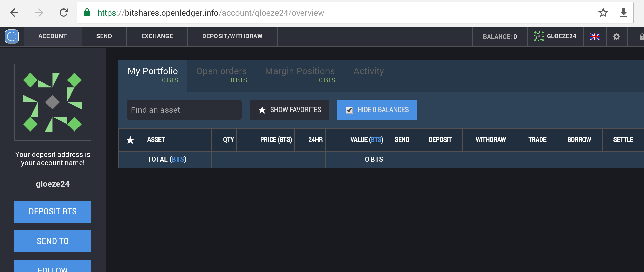Click the Follow button
The image size is (644, 272).
53,266
